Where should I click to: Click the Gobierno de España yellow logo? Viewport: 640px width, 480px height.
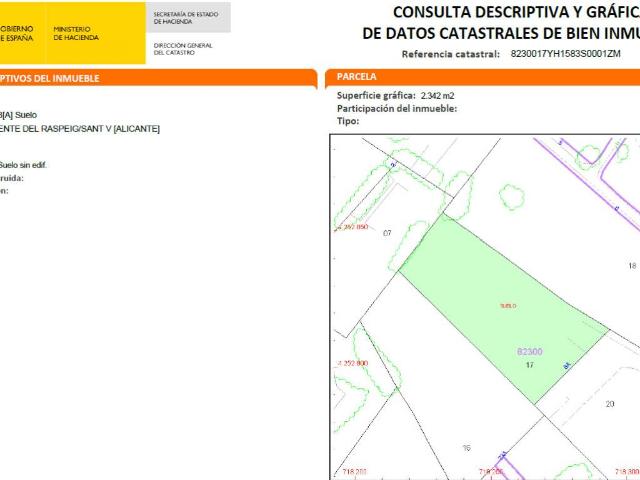[x=22, y=33]
